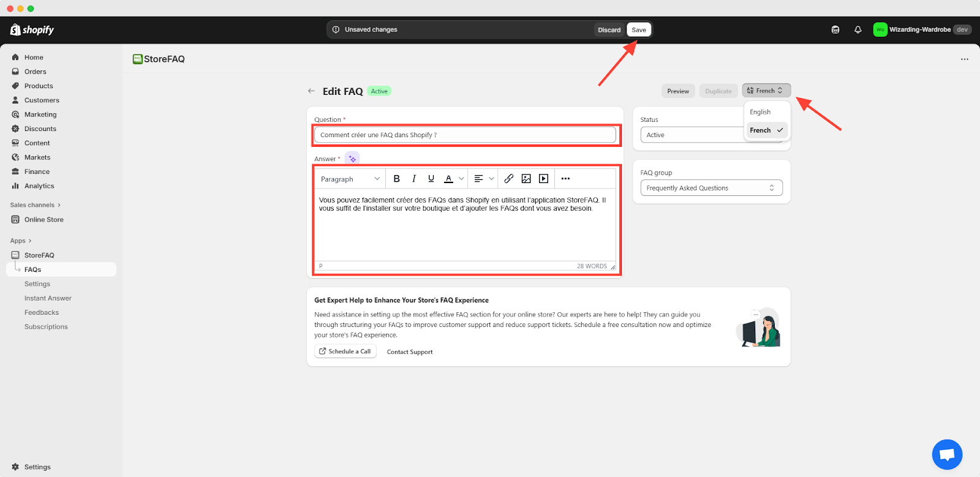Viewport: 980px width, 477px height.
Task: Open the Sidekick assistant icon in top bar
Action: pos(835,29)
